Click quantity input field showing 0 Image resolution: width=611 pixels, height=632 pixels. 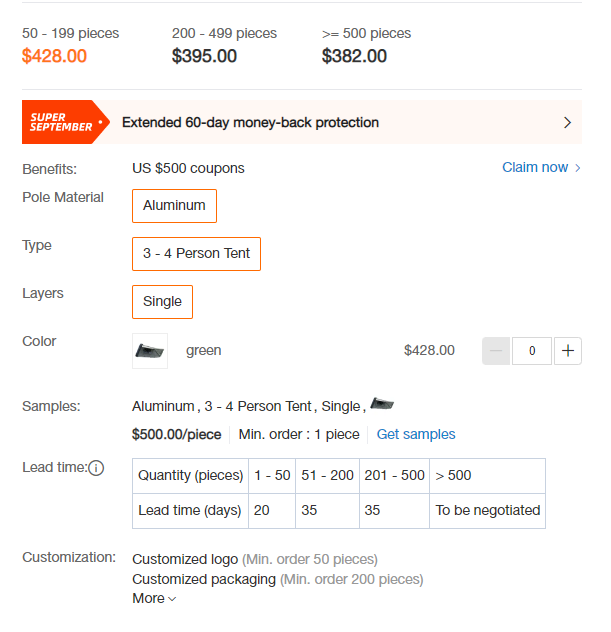pos(532,351)
